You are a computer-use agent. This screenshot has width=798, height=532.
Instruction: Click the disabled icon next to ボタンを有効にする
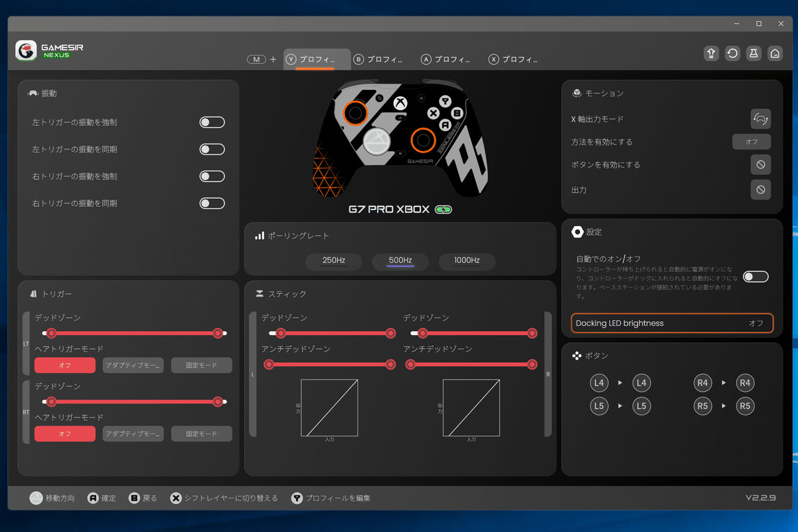[760, 164]
